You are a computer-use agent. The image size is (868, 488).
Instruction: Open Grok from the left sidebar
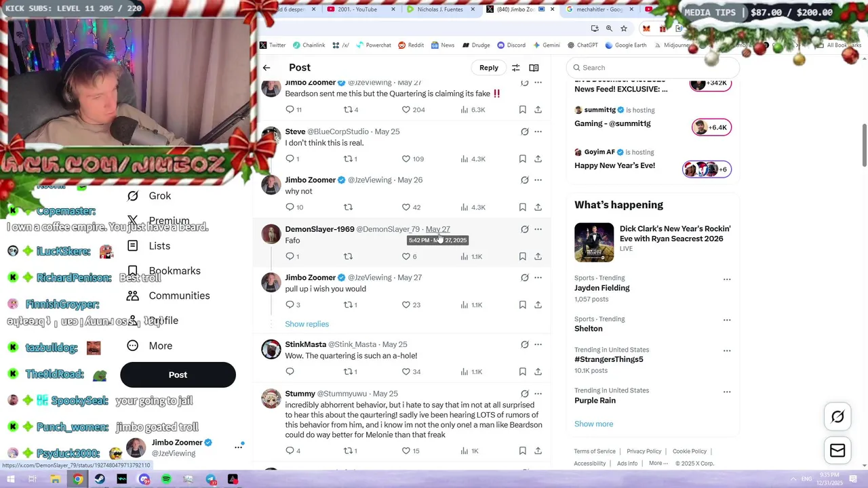pyautogui.click(x=151, y=196)
